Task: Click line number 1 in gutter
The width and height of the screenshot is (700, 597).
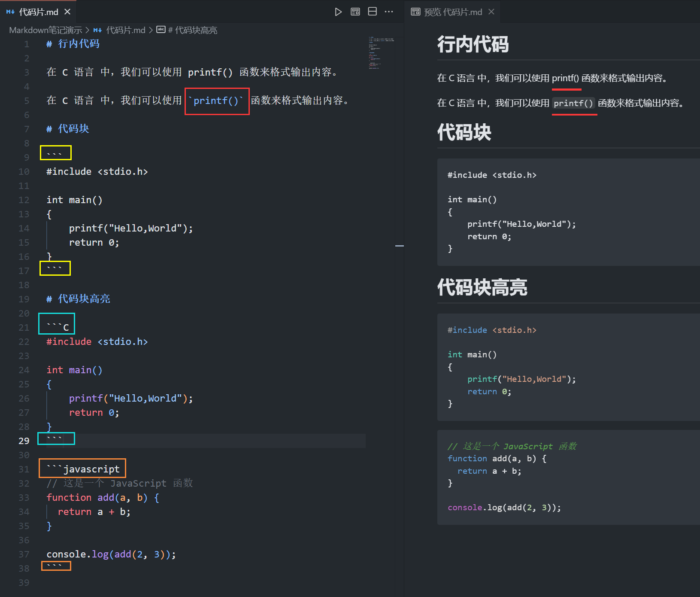Action: click(27, 44)
